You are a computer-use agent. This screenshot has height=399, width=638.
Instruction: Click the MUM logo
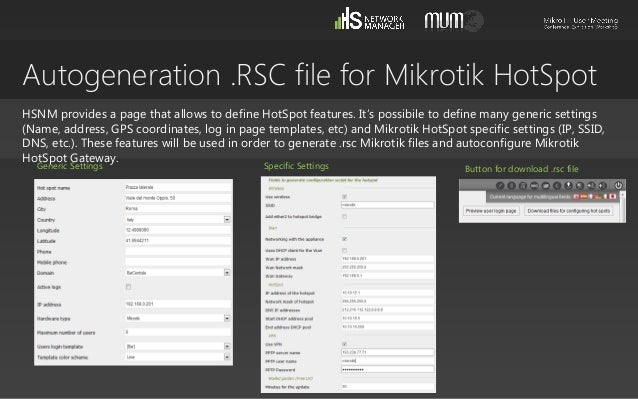coord(454,20)
